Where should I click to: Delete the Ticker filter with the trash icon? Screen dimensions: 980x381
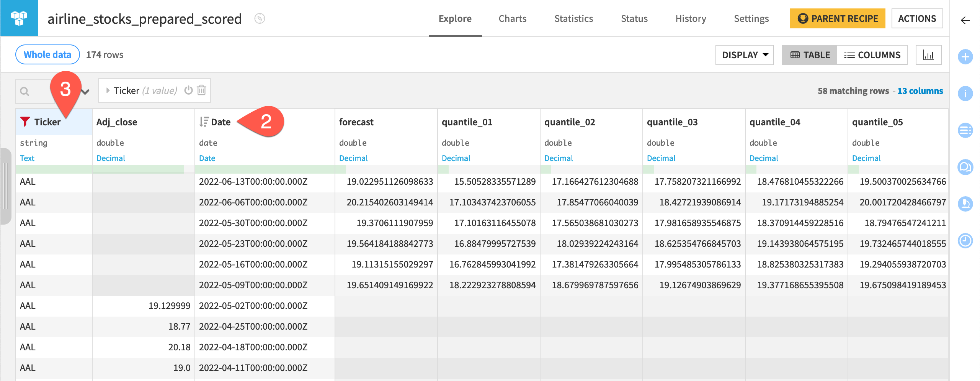tap(201, 90)
